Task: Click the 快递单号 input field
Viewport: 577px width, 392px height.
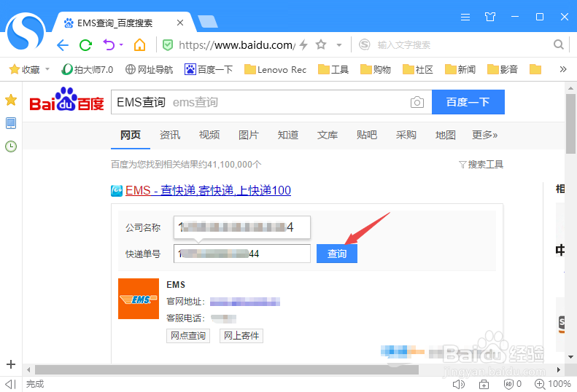Action: [x=242, y=254]
